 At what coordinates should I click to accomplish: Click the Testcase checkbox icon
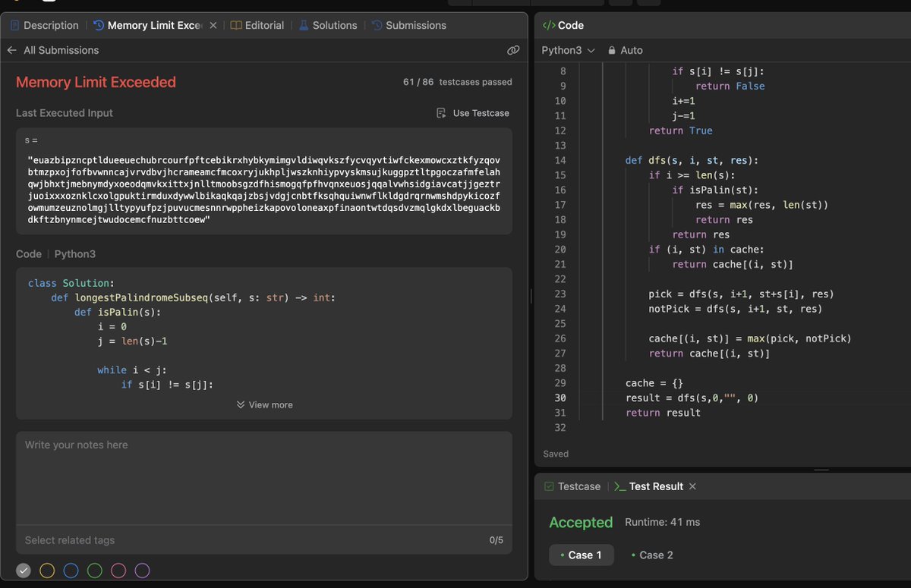tap(549, 486)
